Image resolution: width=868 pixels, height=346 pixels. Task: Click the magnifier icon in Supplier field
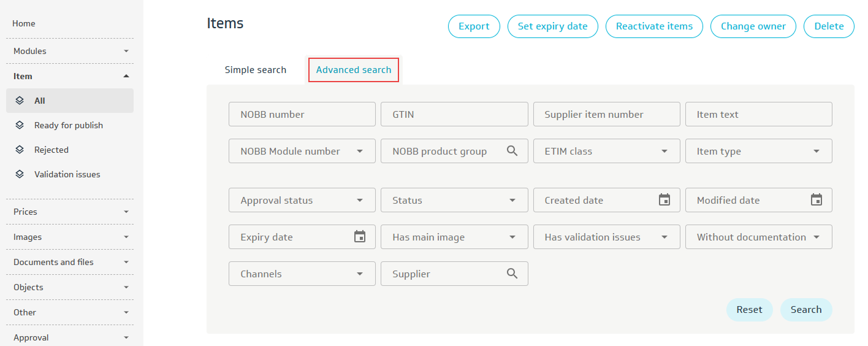tap(512, 274)
